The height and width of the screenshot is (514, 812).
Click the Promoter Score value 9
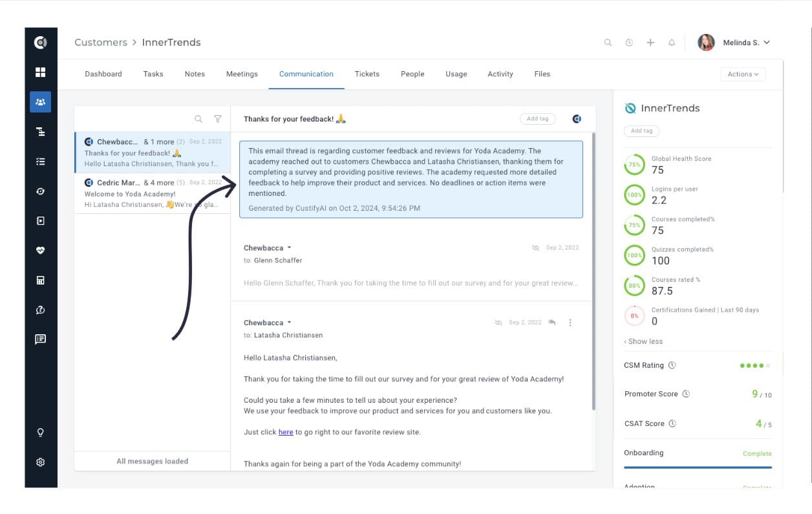point(754,394)
